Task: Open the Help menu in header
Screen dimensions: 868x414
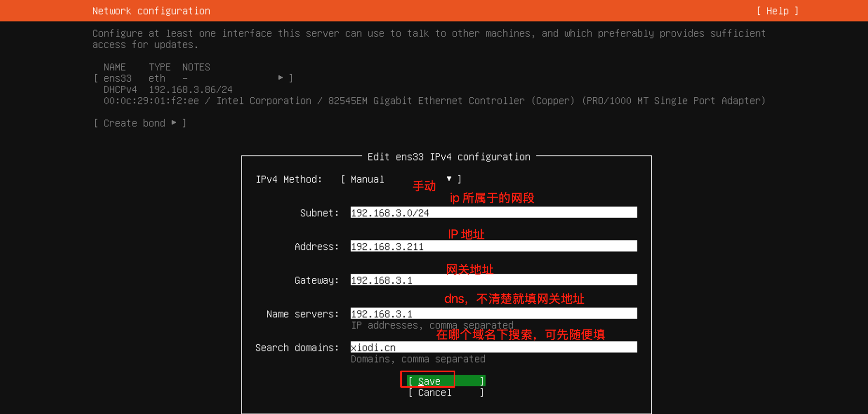Action: (x=777, y=11)
